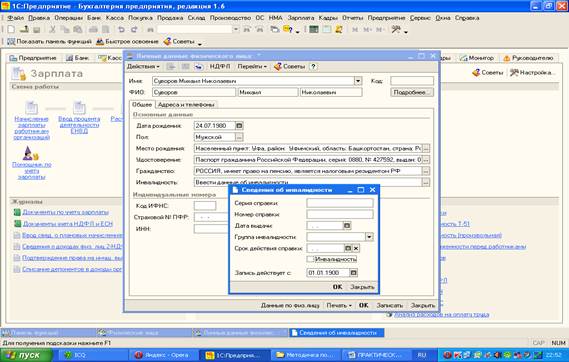Screen dimensions: 569x362
Task: Click Начисление зарплаты работникам icon
Action: point(31,108)
